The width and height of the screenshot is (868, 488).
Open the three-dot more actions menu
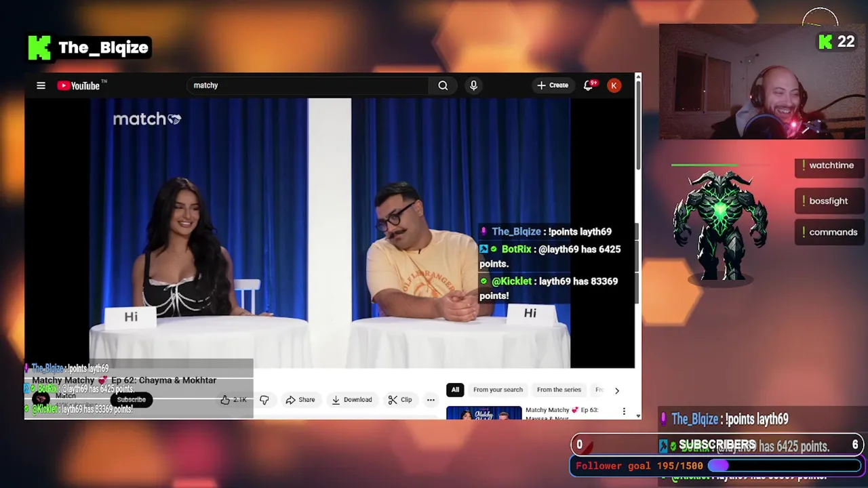431,400
